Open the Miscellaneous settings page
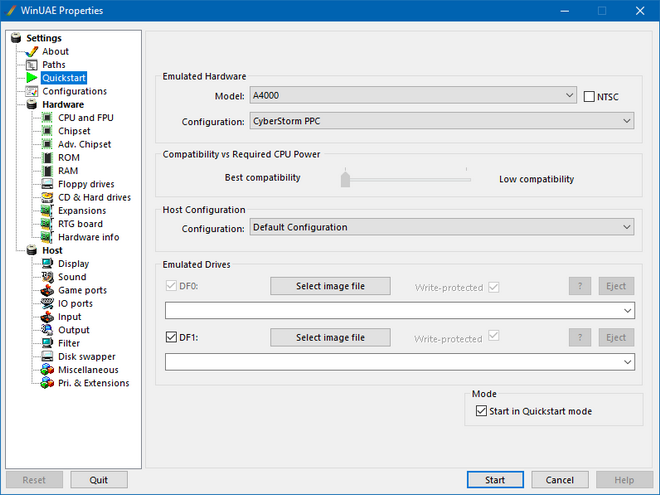The width and height of the screenshot is (660, 495). pyautogui.click(x=88, y=370)
